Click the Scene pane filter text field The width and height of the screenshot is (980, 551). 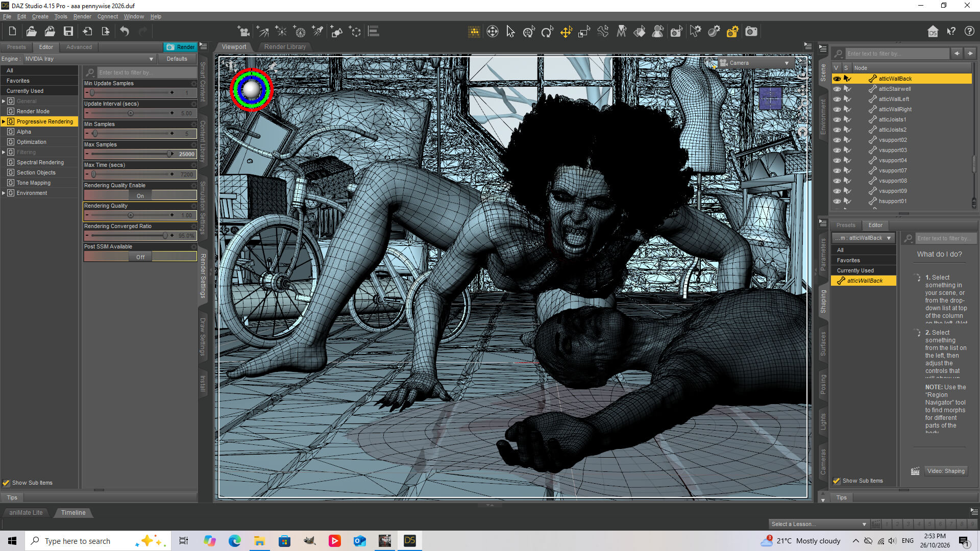coord(897,54)
